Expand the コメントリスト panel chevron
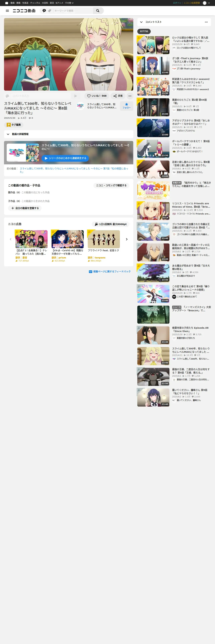 click(141, 22)
